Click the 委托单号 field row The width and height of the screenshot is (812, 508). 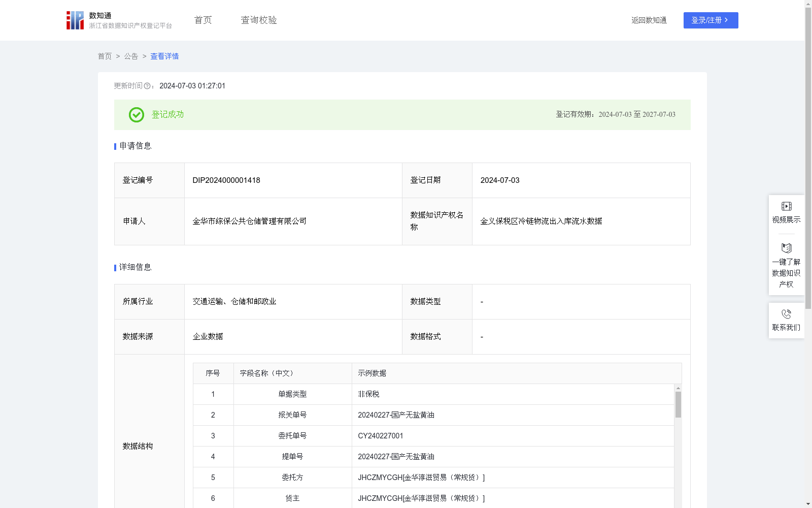click(x=433, y=436)
